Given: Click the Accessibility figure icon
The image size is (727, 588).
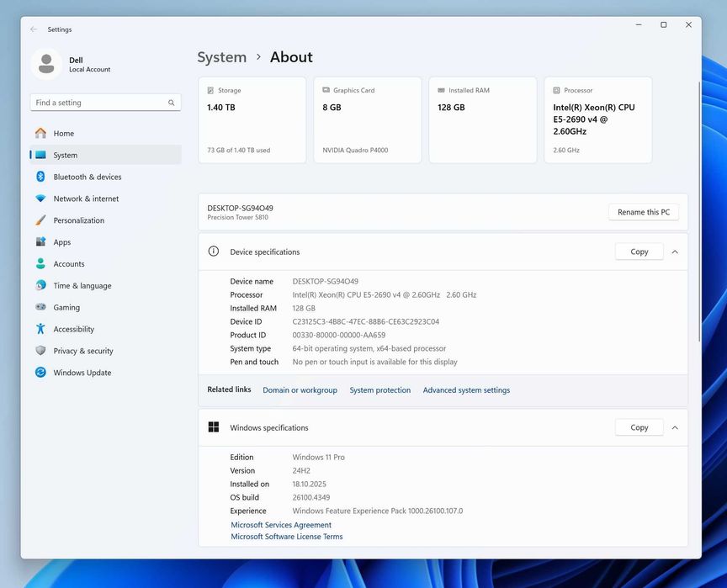Looking at the screenshot, I should click(40, 329).
